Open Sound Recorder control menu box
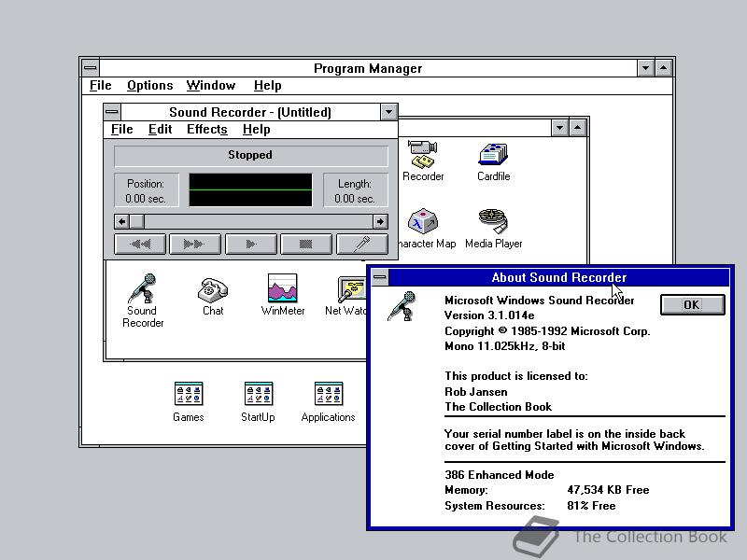 (112, 112)
